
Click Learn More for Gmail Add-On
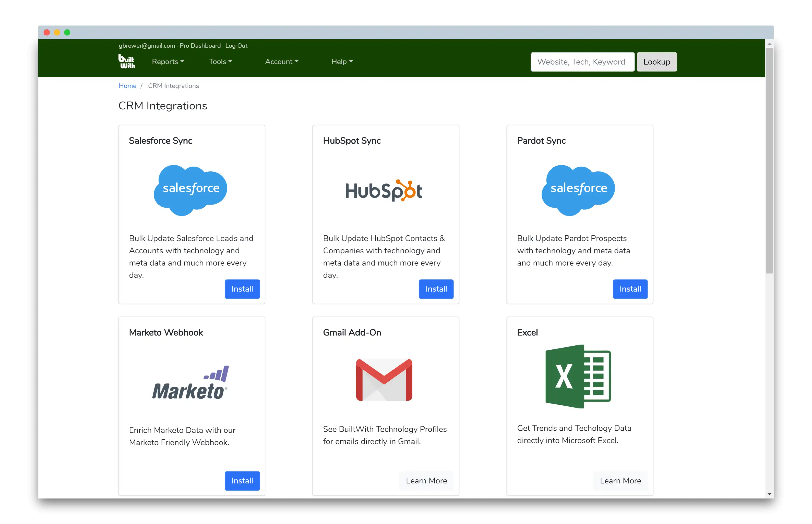(426, 481)
